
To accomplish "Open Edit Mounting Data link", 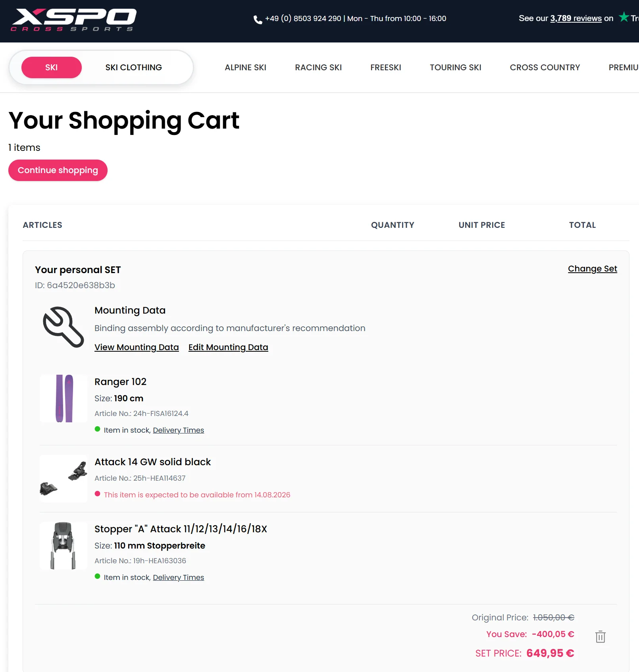I will click(228, 347).
